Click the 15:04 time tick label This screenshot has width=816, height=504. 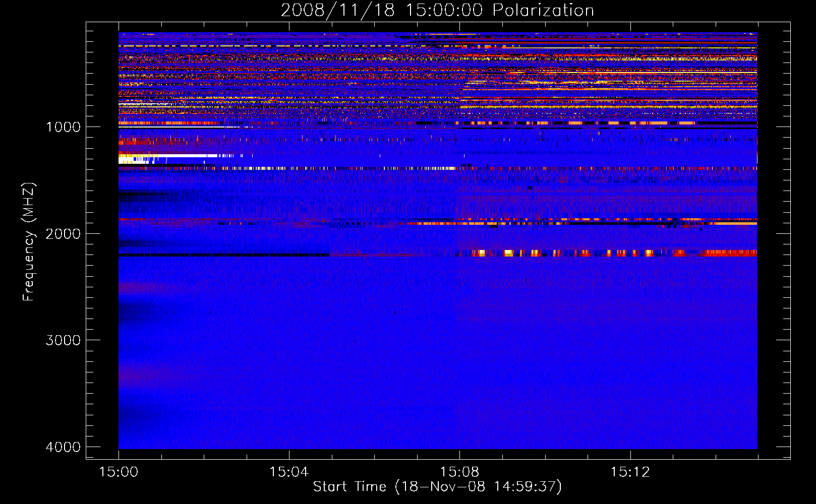point(289,472)
